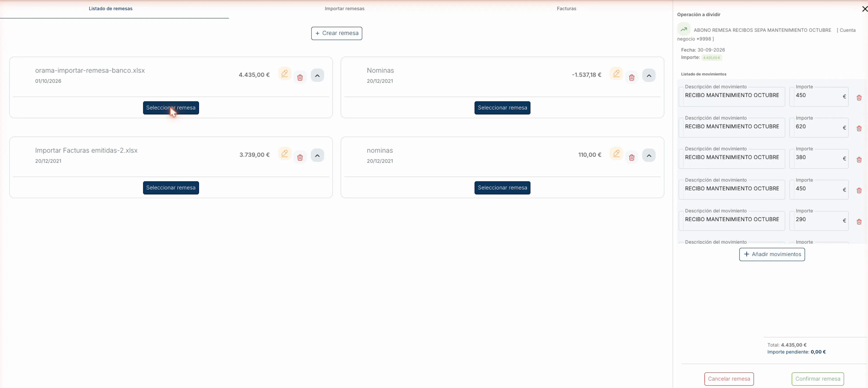Viewport: 868px width, 388px height.
Task: Delete the Importar Facturas emitidas-2.xlsx remesa
Action: click(300, 157)
